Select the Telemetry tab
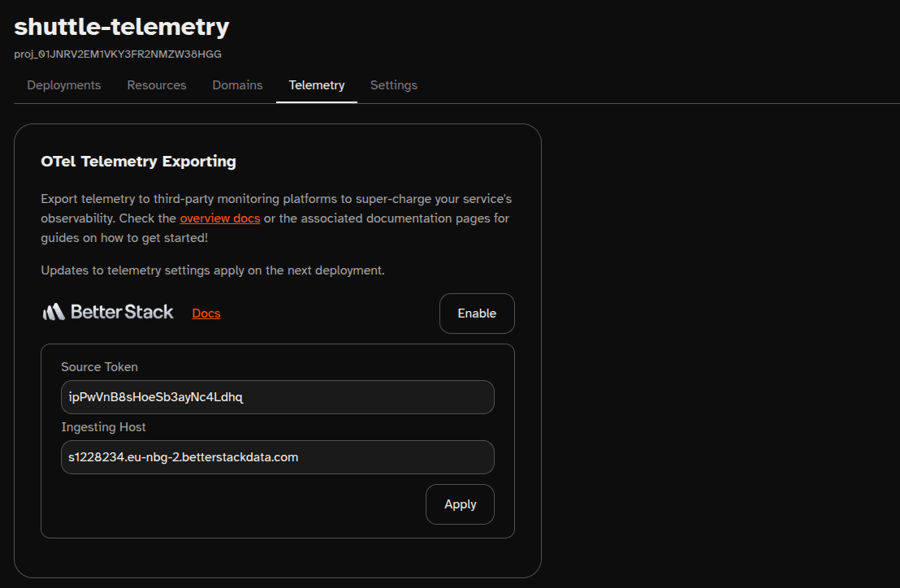Image resolution: width=900 pixels, height=588 pixels. coord(317,85)
